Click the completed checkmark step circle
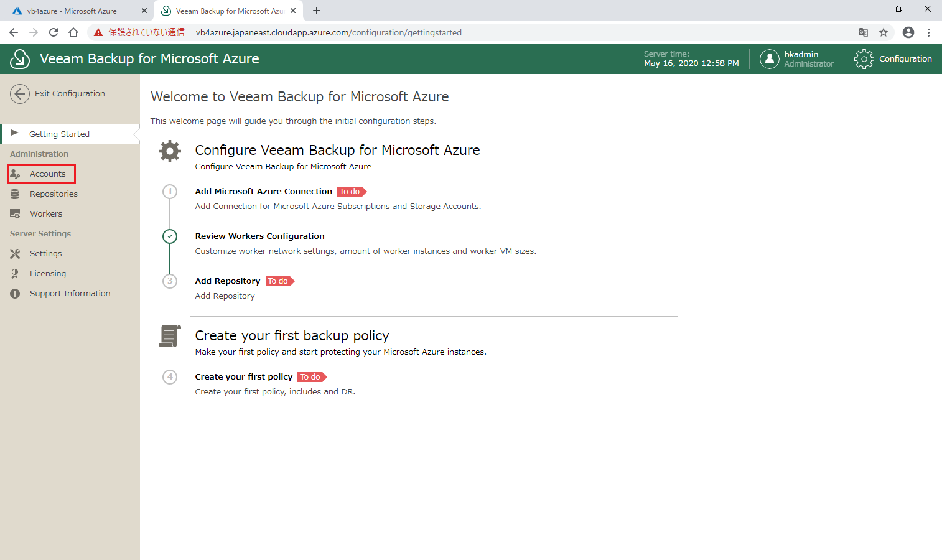Image resolution: width=942 pixels, height=560 pixels. click(x=170, y=236)
